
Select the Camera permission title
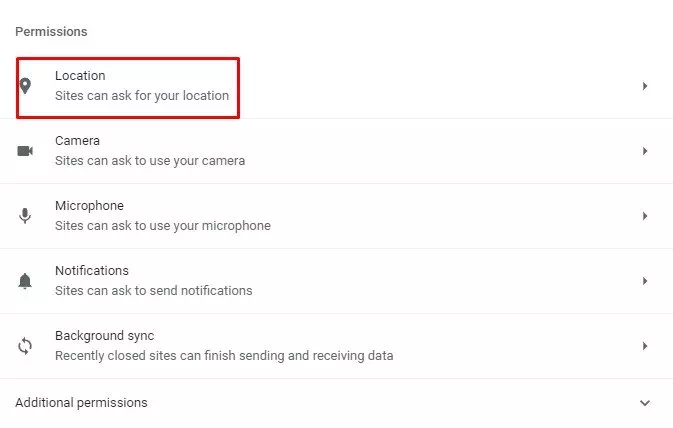(77, 141)
